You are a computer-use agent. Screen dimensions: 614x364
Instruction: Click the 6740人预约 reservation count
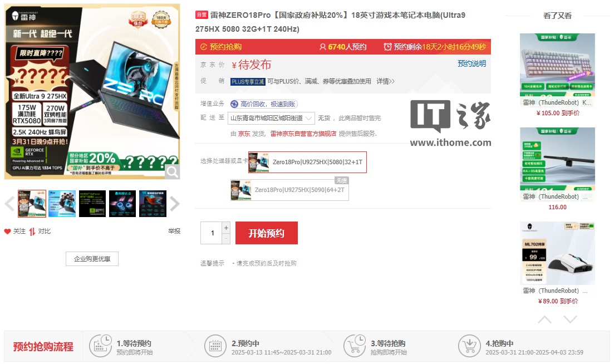tap(347, 47)
